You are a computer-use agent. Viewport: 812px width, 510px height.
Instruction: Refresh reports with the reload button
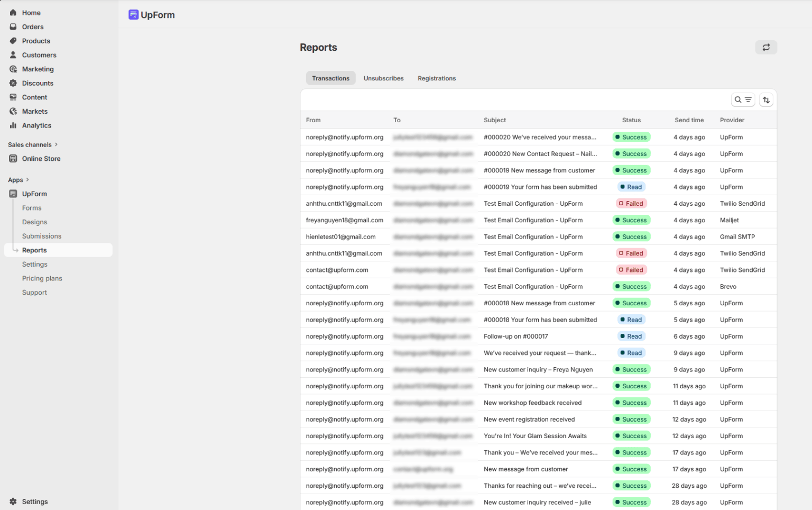[766, 47]
